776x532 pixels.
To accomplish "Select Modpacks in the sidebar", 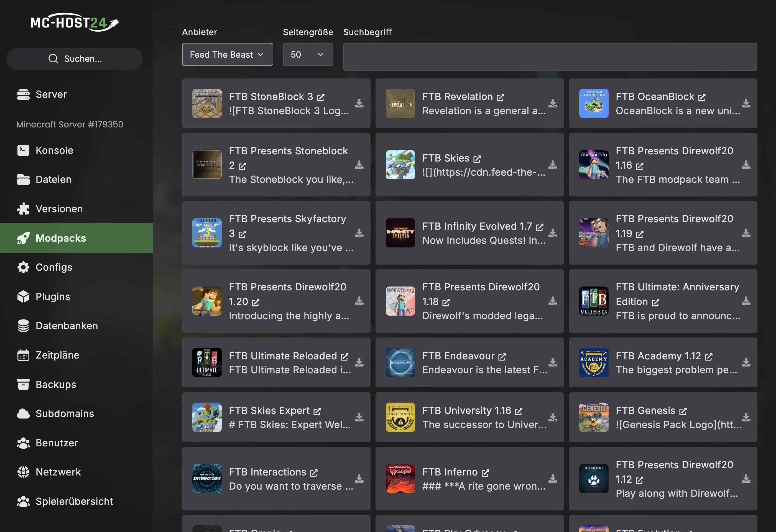I will 76,238.
